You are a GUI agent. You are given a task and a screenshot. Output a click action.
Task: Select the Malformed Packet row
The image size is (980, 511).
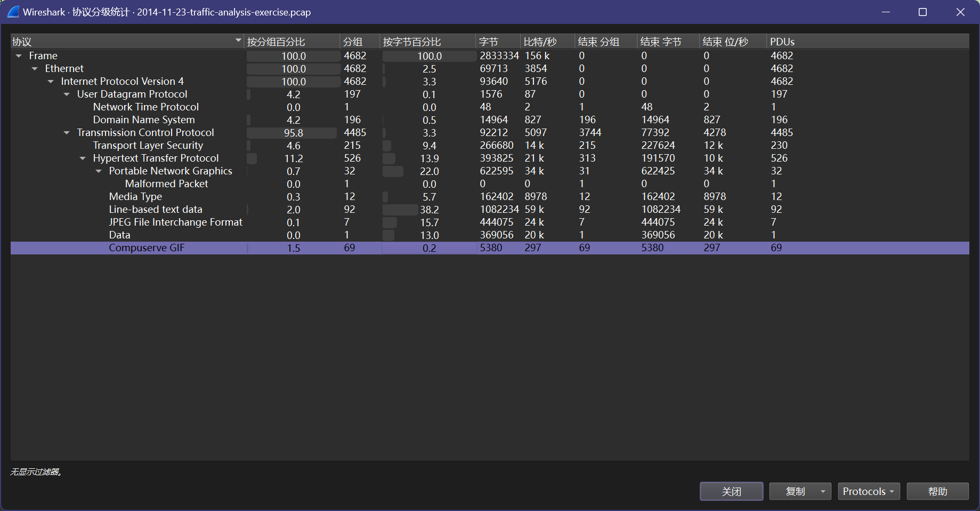[490, 184]
